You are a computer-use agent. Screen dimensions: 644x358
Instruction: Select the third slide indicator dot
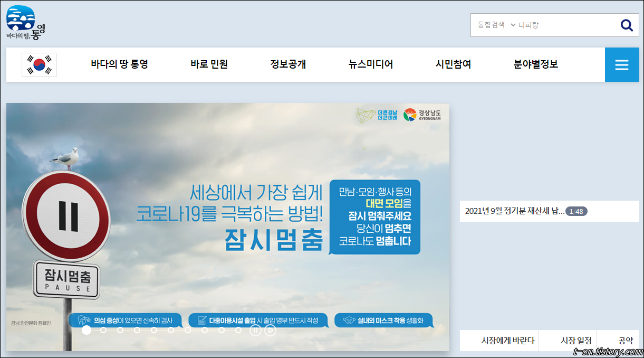click(120, 330)
